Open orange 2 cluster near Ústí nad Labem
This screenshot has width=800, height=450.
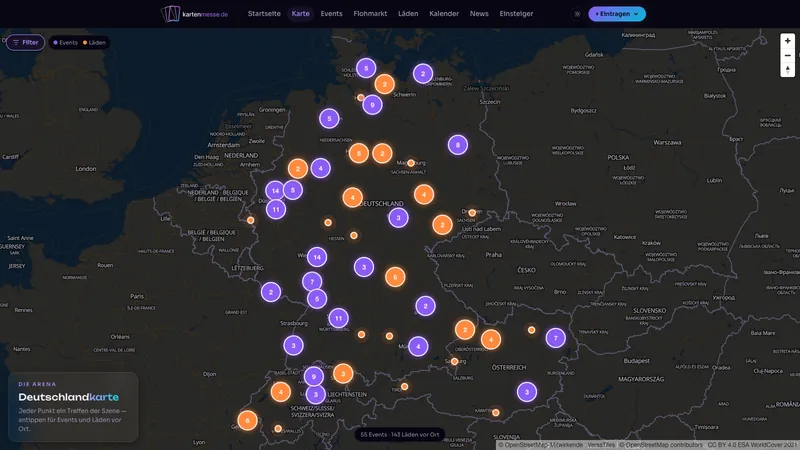coord(442,224)
